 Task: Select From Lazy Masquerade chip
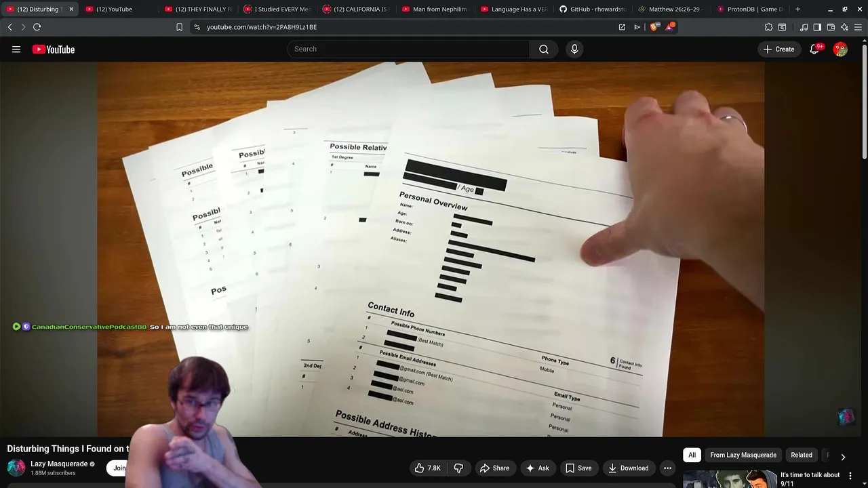[743, 455]
